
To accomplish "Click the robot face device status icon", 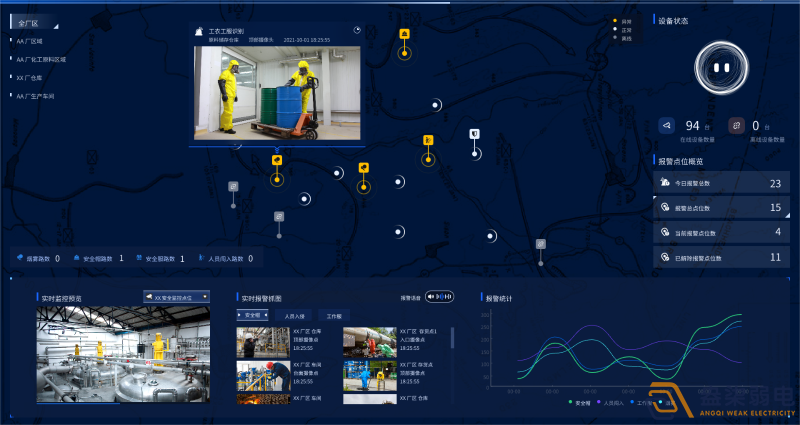I will point(722,67).
